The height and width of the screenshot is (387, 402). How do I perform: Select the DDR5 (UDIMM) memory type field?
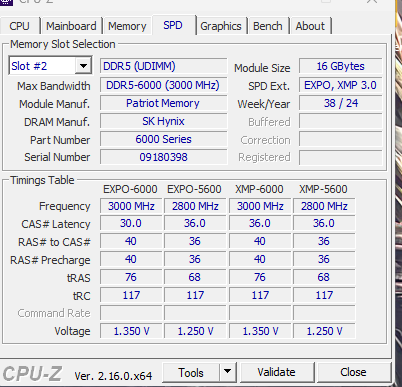point(163,66)
